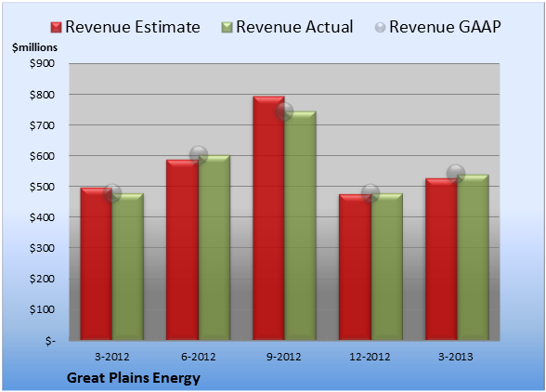Click the 3-2012 x-axis label
This screenshot has width=546, height=392.
[x=111, y=357]
